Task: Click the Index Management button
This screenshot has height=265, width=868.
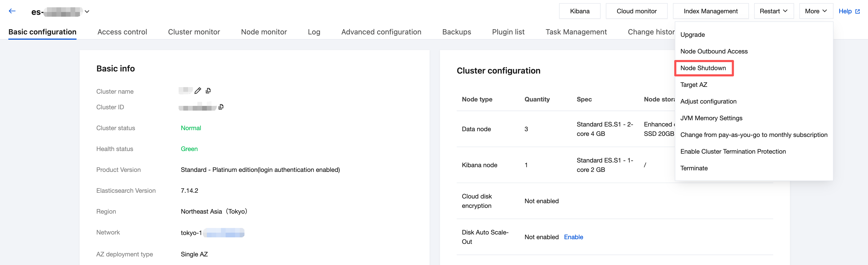Action: click(x=711, y=11)
